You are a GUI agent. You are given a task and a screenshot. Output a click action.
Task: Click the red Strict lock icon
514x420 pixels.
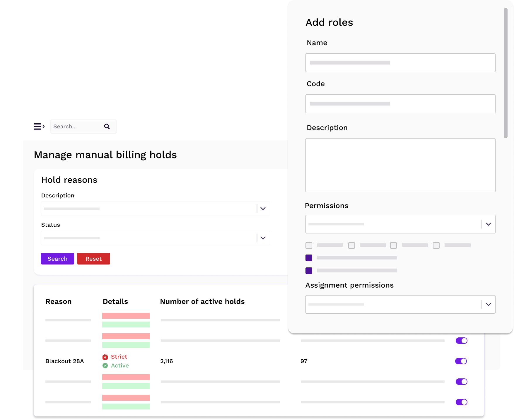105,357
